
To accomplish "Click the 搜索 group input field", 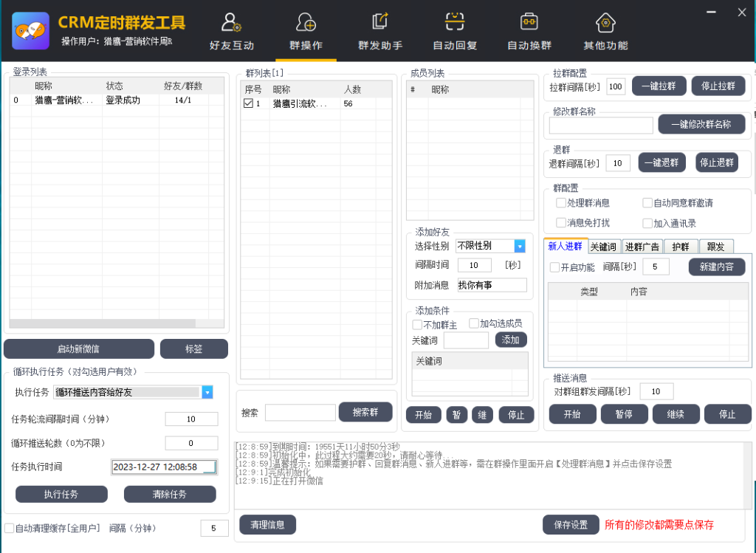I will 300,413.
